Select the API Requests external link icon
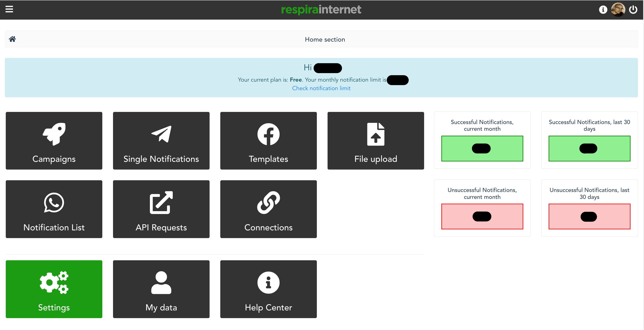Image resolution: width=644 pixels, height=330 pixels. (161, 203)
